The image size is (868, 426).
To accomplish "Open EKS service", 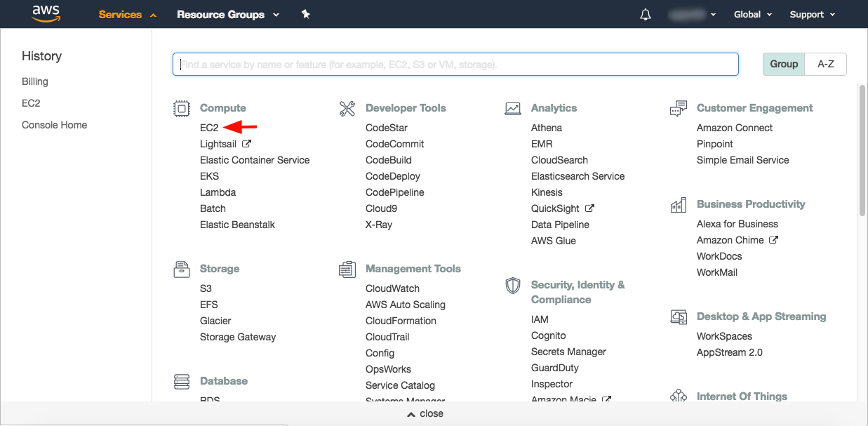I will pyautogui.click(x=209, y=176).
